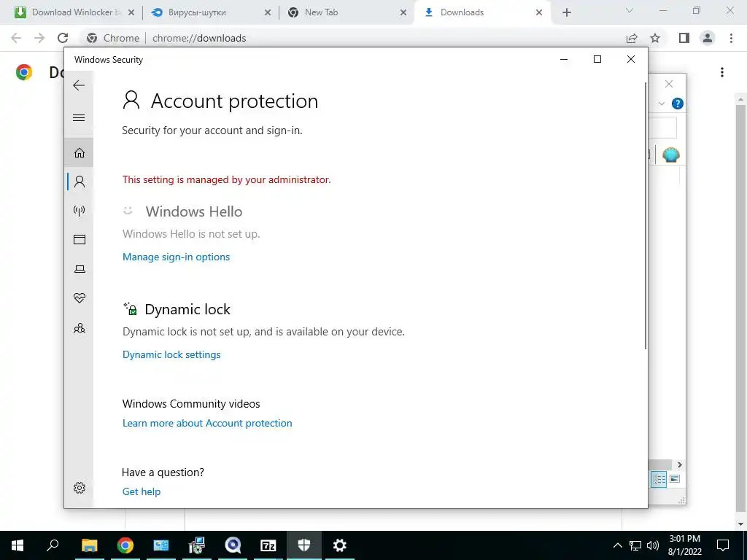
Task: Open Home in Windows Security sidebar
Action: [x=79, y=152]
